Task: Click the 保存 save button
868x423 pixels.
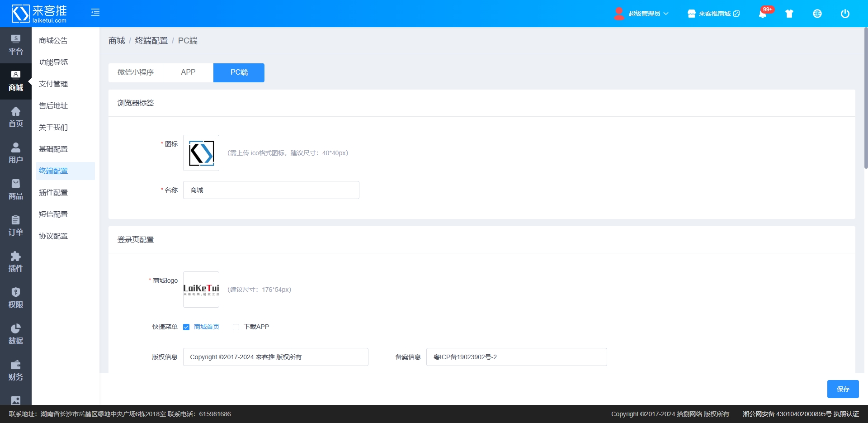Action: click(x=843, y=389)
